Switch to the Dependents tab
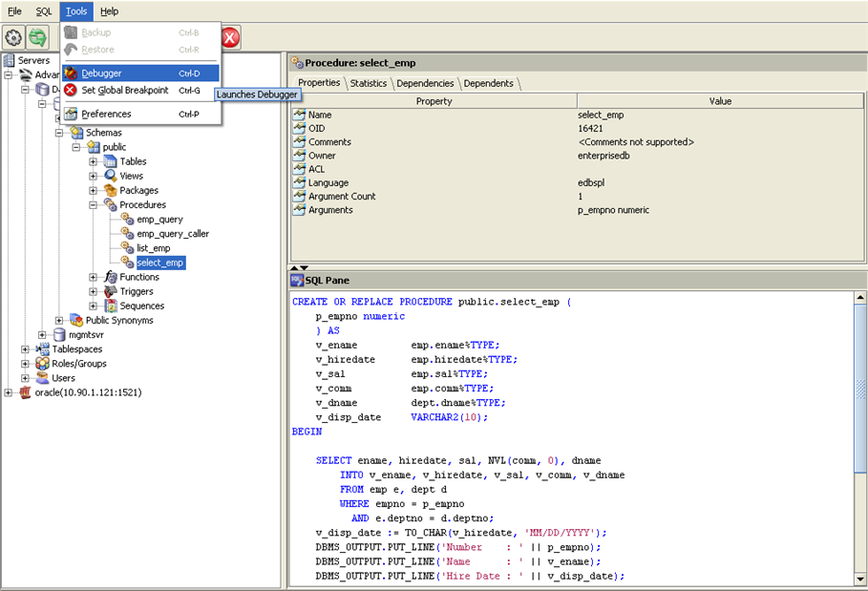 (x=488, y=83)
